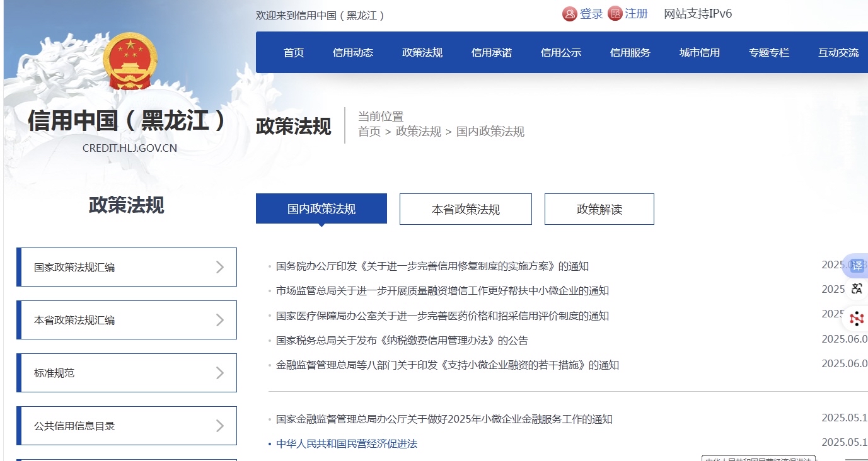Open the 本省政策法规汇编 sidebar label
Viewport: 868px width, 461px height.
pos(74,320)
